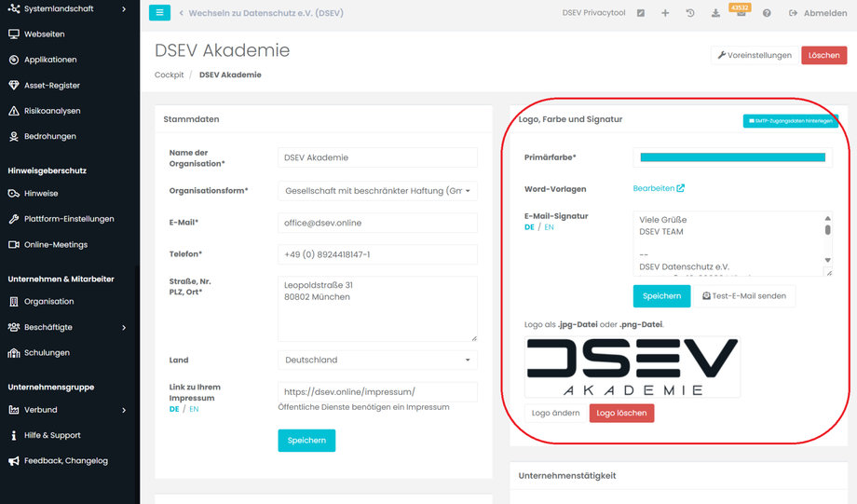This screenshot has height=504, width=857.
Task: Open the Organisationsform dropdown
Action: (377, 191)
